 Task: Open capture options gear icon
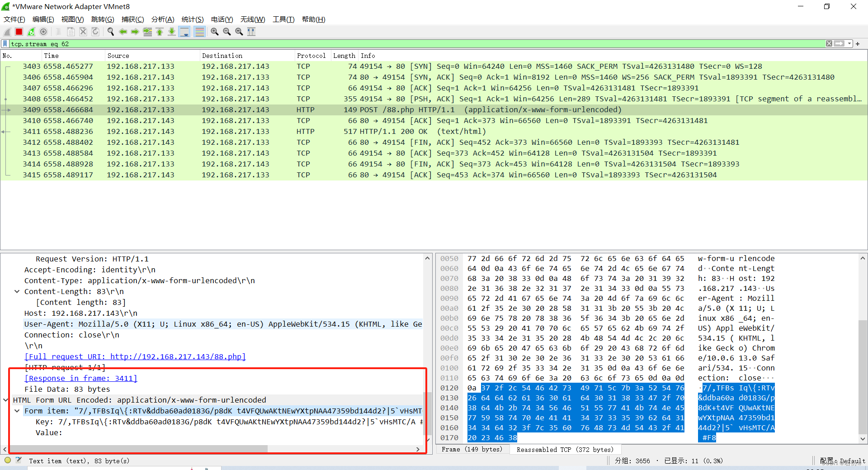(x=43, y=32)
